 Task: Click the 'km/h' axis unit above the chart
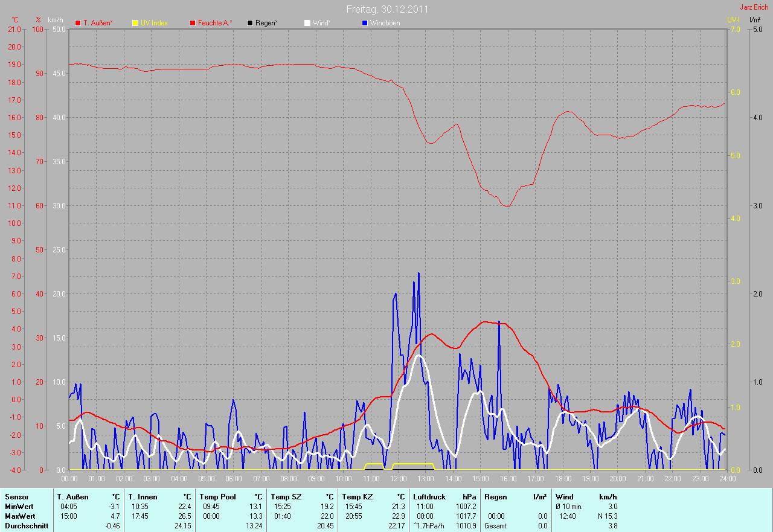tap(56, 20)
